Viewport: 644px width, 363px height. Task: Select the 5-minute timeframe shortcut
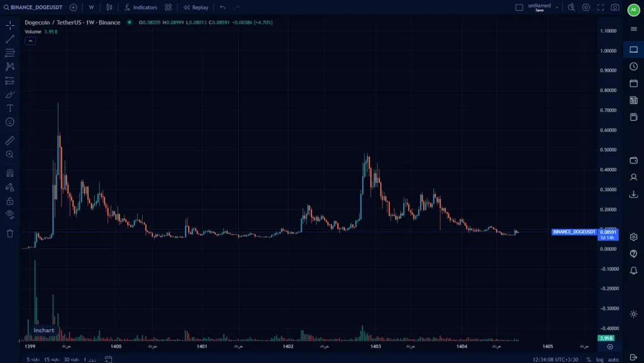(33, 359)
